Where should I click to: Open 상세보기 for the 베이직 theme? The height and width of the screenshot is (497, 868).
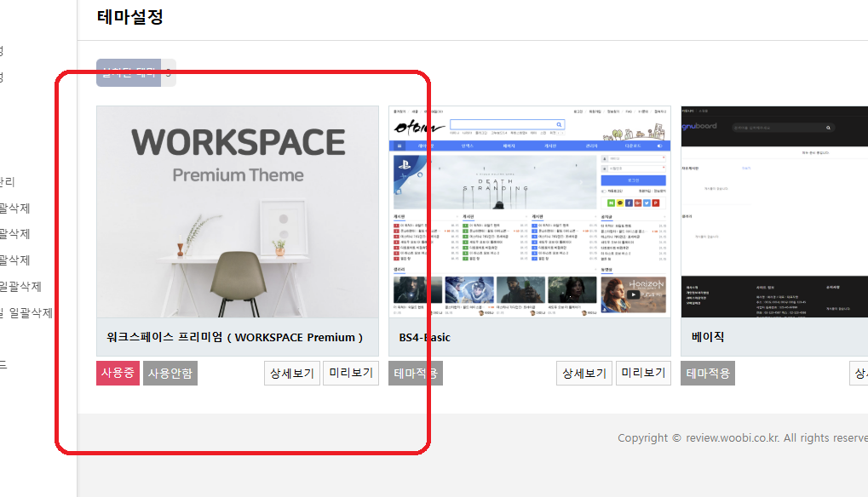[859, 373]
